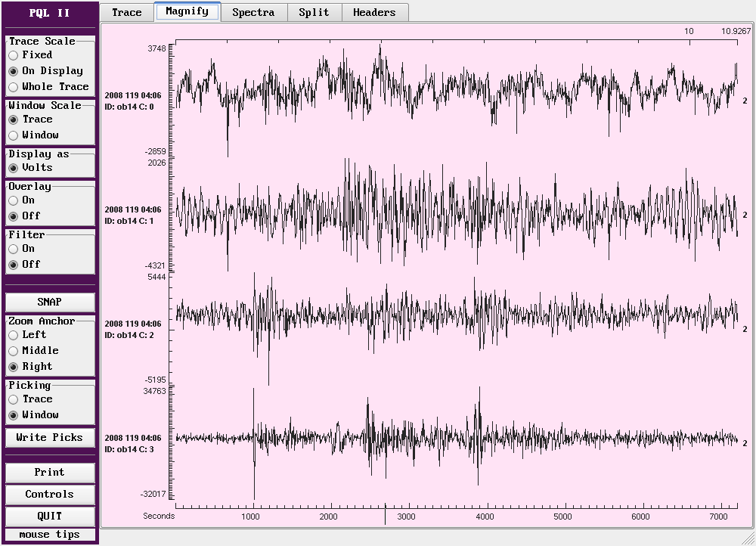Select Fixed trace scale option
The width and height of the screenshot is (756, 546).
(x=14, y=55)
